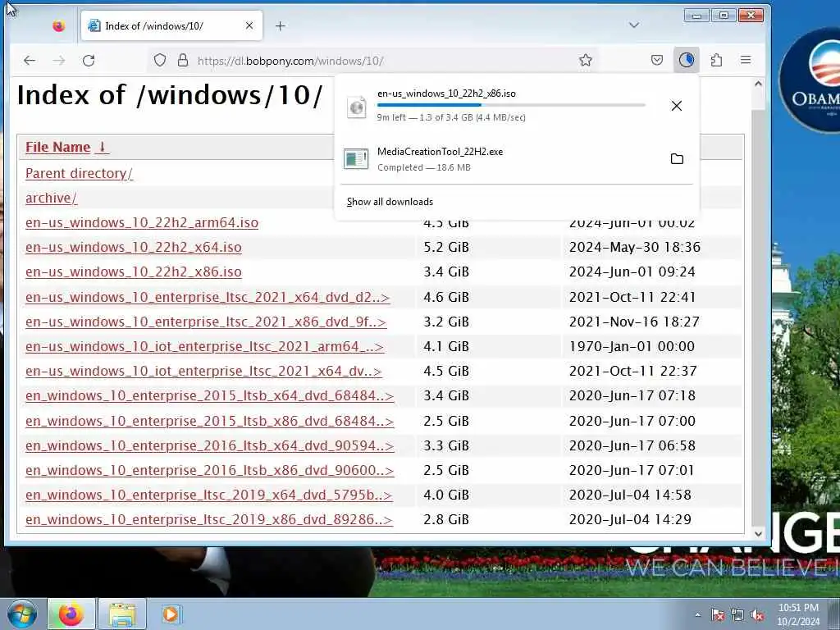The height and width of the screenshot is (630, 840).
Task: Click enterprise_2016_ltsb_x64_dvd_90594 link
Action: [x=209, y=445]
